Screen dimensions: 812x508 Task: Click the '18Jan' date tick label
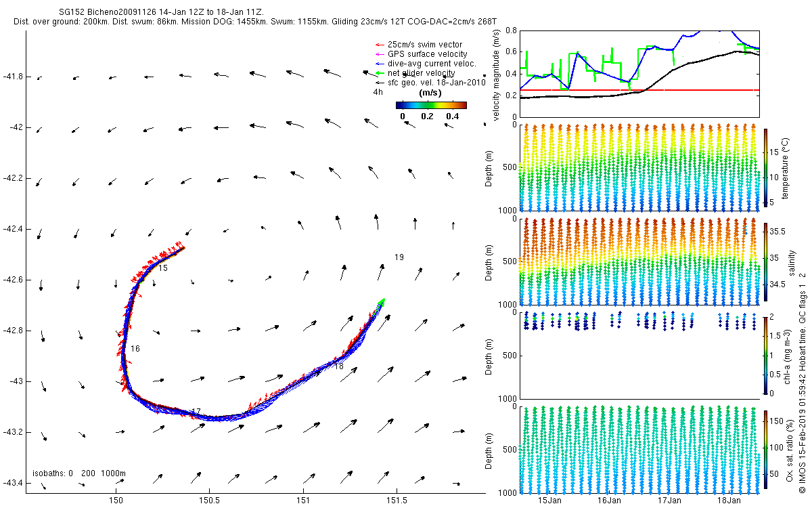pos(729,501)
